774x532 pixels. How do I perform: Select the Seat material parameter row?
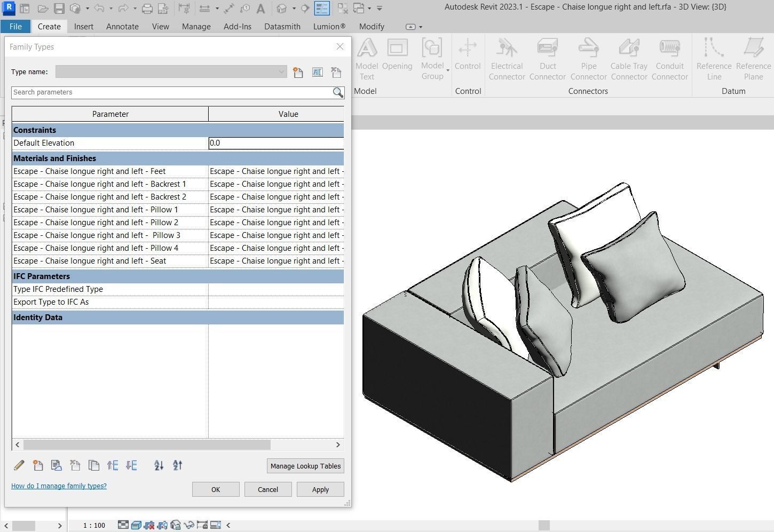click(178, 261)
